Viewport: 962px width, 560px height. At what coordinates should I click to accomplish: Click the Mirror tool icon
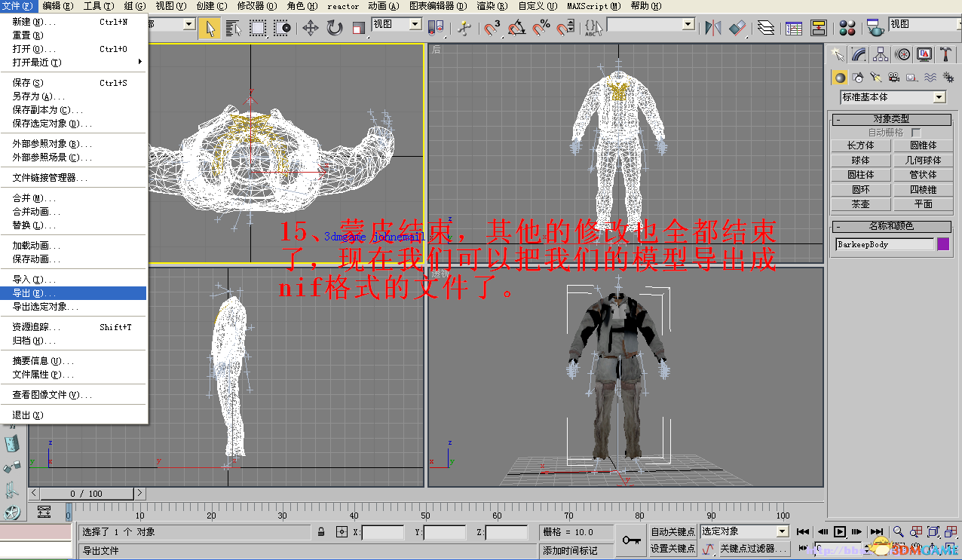[x=712, y=29]
